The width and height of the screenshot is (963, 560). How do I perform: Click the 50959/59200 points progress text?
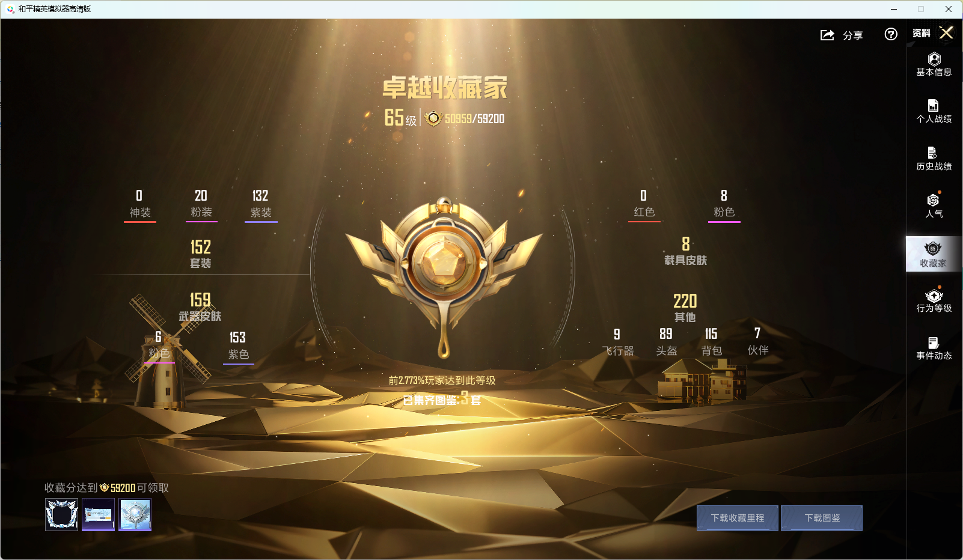(x=474, y=119)
